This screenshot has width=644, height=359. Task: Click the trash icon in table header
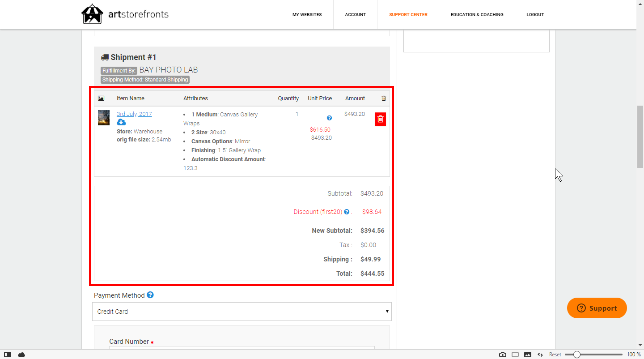click(384, 98)
